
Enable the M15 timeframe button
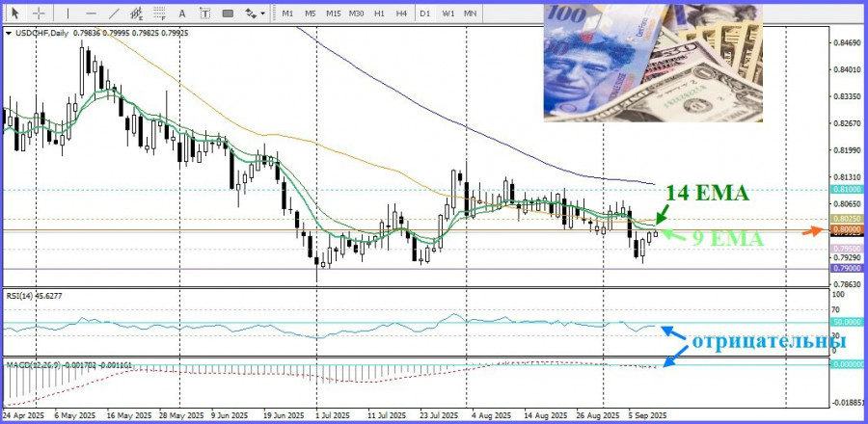(333, 13)
